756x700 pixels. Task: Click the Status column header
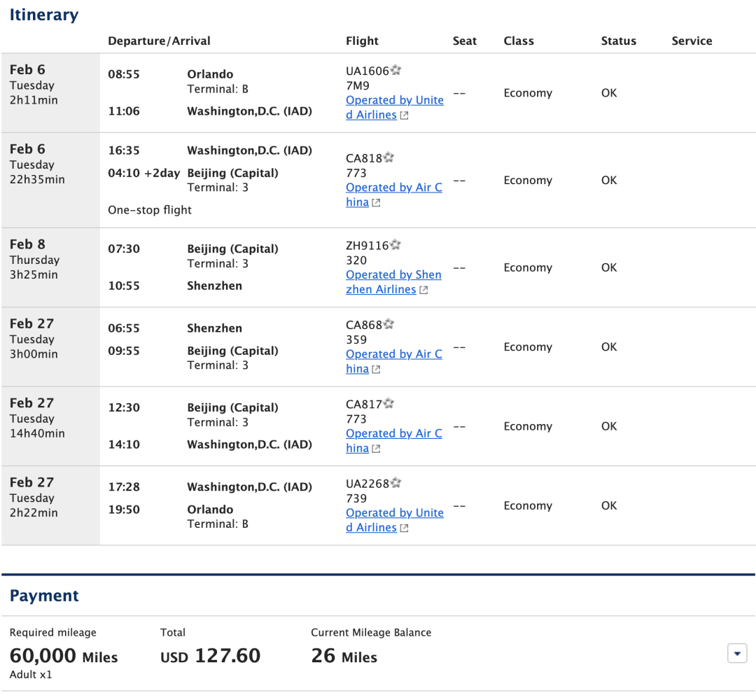pyautogui.click(x=619, y=41)
